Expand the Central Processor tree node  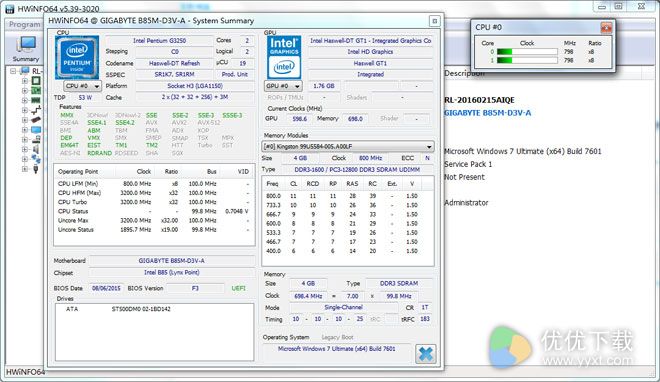click(x=25, y=81)
